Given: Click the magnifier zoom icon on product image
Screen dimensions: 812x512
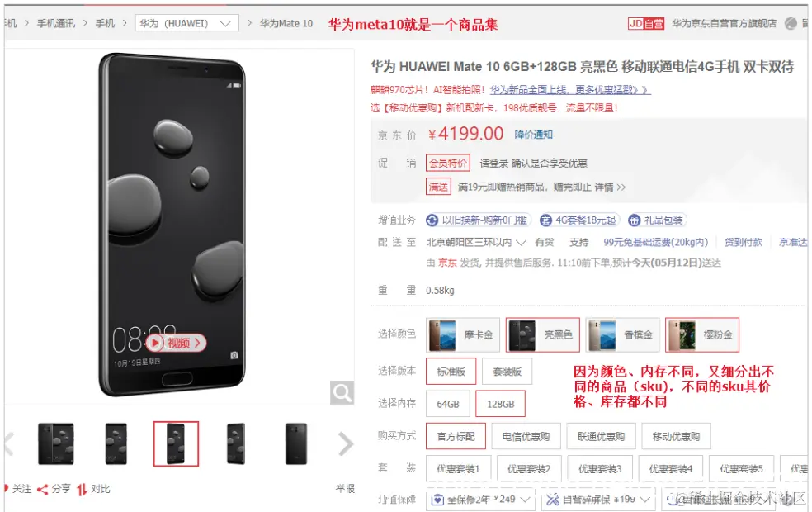Looking at the screenshot, I should (x=342, y=393).
